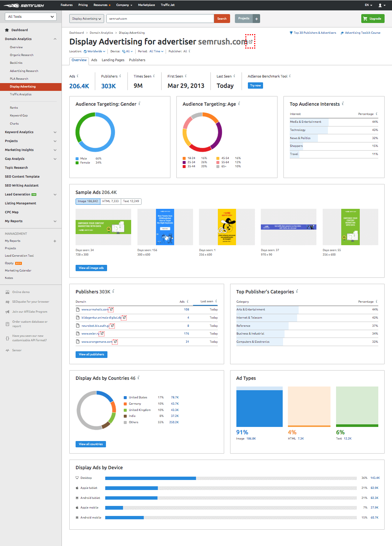Open the Pricing menu item
This screenshot has width=392, height=546.
click(x=83, y=5)
